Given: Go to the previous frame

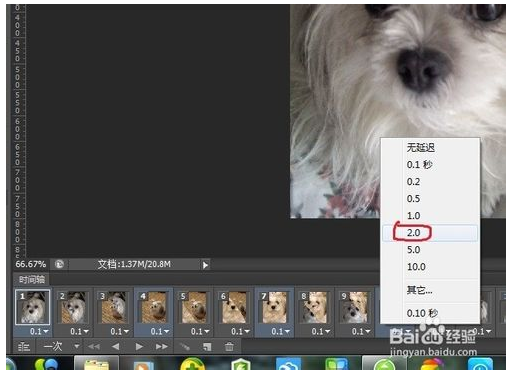Looking at the screenshot, I should point(116,347).
